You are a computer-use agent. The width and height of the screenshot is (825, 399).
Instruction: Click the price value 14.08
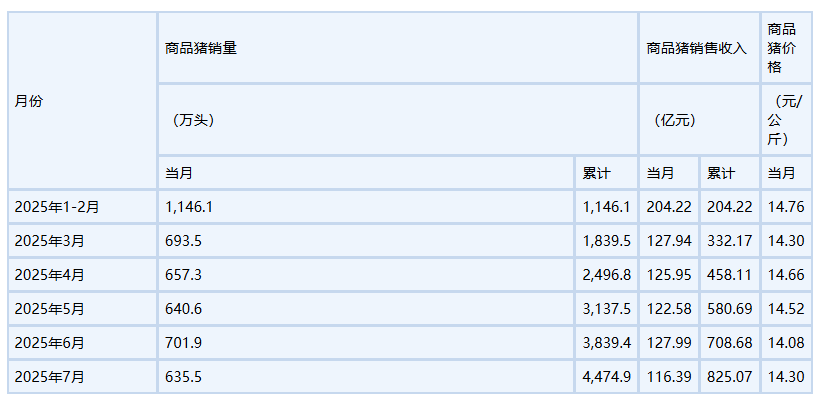786,343
